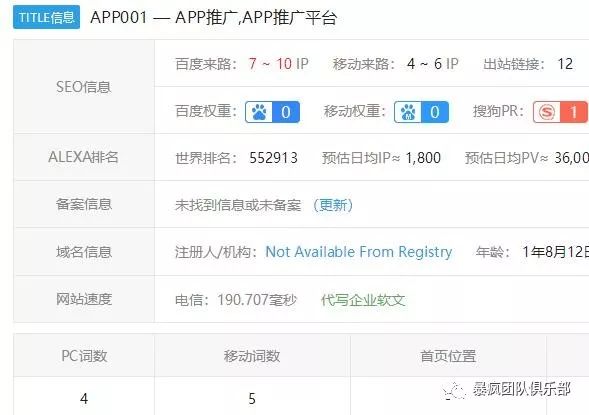This screenshot has height=415, width=589.
Task: Click the 网站速度 row header
Action: [84, 299]
